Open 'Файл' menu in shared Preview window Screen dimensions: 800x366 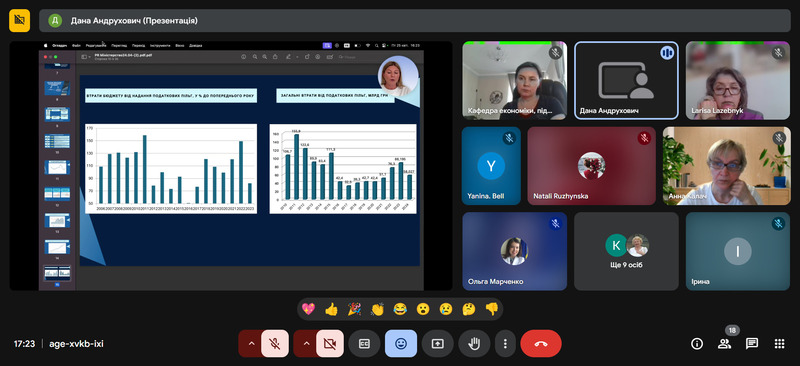point(77,45)
